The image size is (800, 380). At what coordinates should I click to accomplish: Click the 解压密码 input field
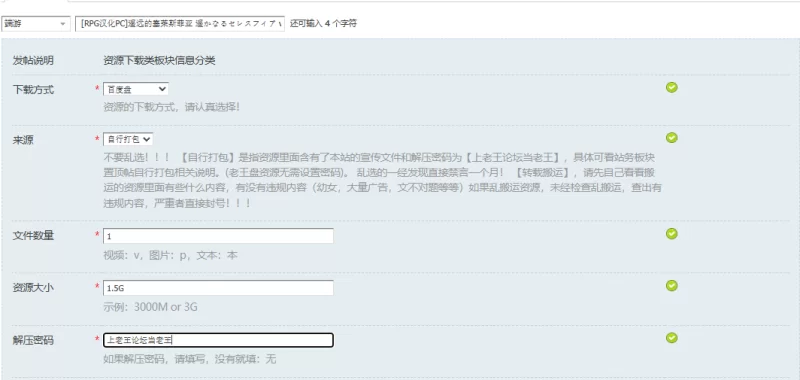pos(218,340)
